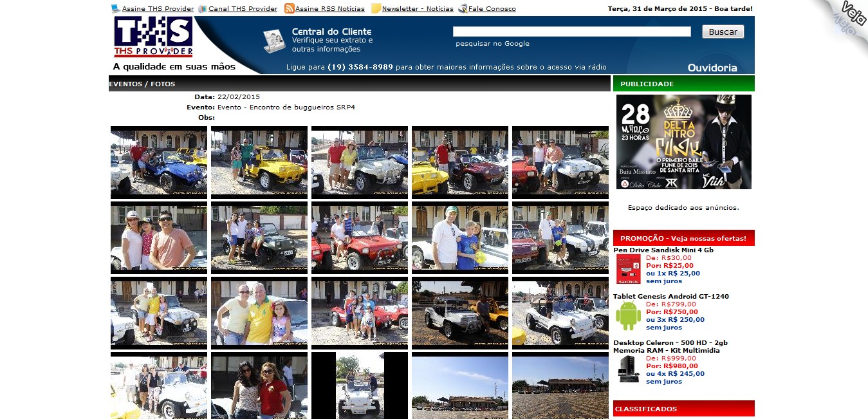Click the Fale Conosco icon
Screen dimensions: 868x419
click(463, 9)
